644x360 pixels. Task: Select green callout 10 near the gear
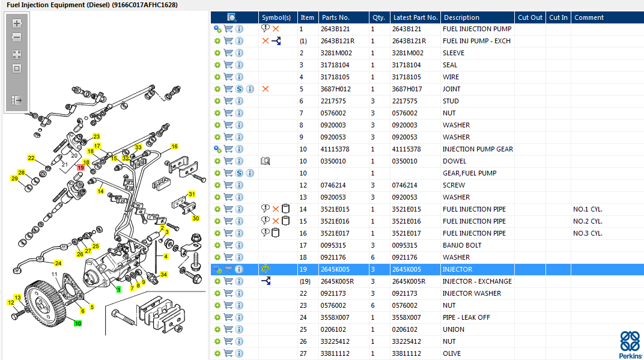point(77,323)
